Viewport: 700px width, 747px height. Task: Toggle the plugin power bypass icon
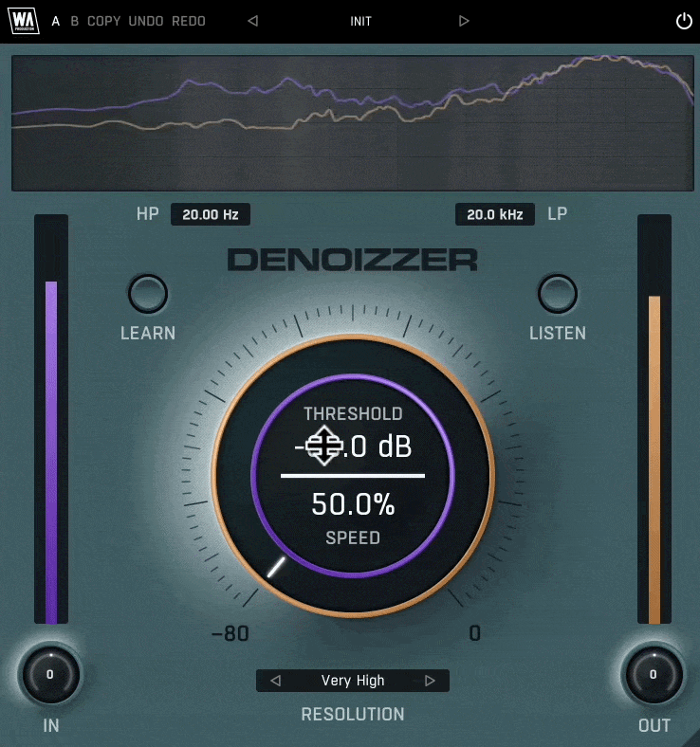(684, 21)
